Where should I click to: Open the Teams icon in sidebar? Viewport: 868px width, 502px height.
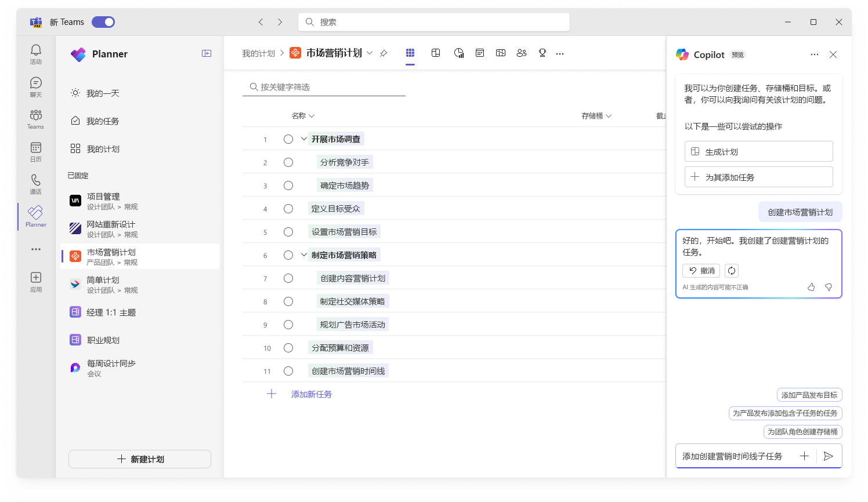click(x=36, y=115)
